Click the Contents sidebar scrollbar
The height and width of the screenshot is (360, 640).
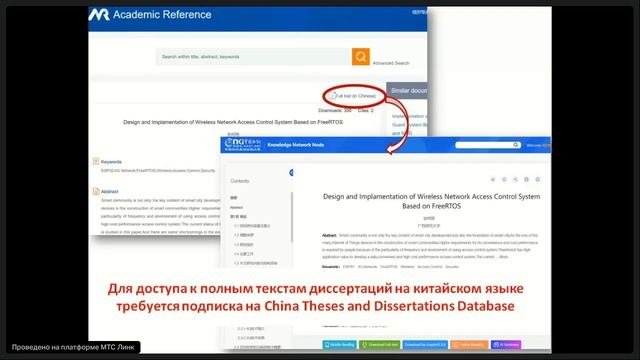(x=292, y=218)
